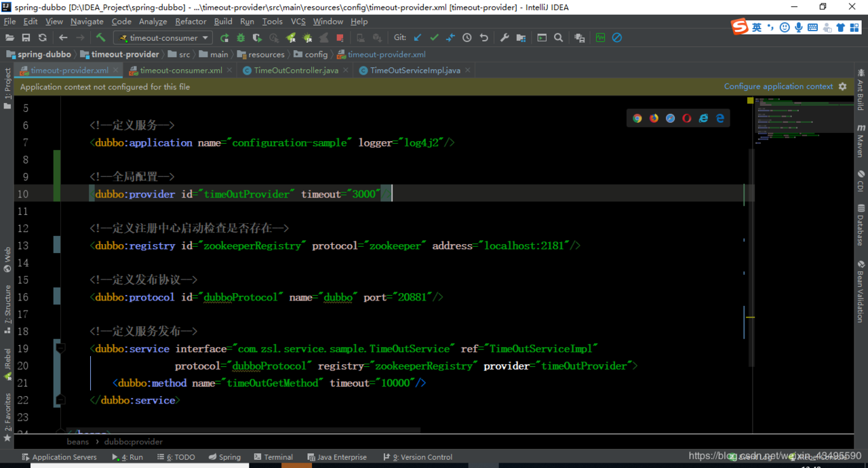Click config breadcrumb folder
Screen dimensions: 868x468
click(311, 54)
